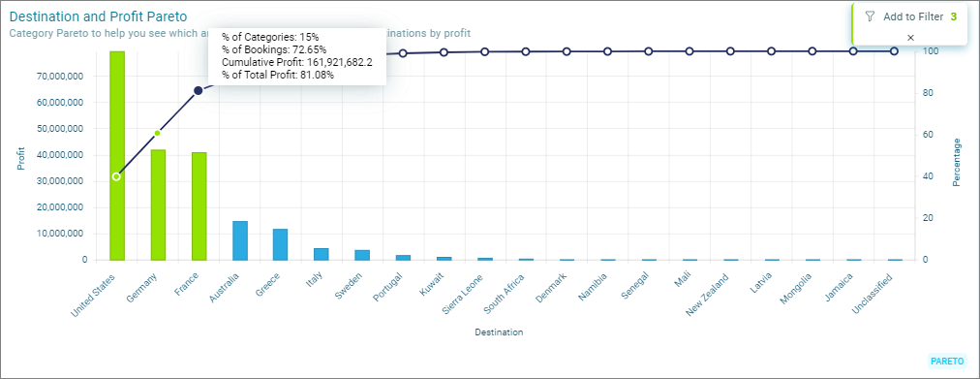Click the cumulative line point above Kuwait
The image size is (980, 379).
click(x=444, y=52)
